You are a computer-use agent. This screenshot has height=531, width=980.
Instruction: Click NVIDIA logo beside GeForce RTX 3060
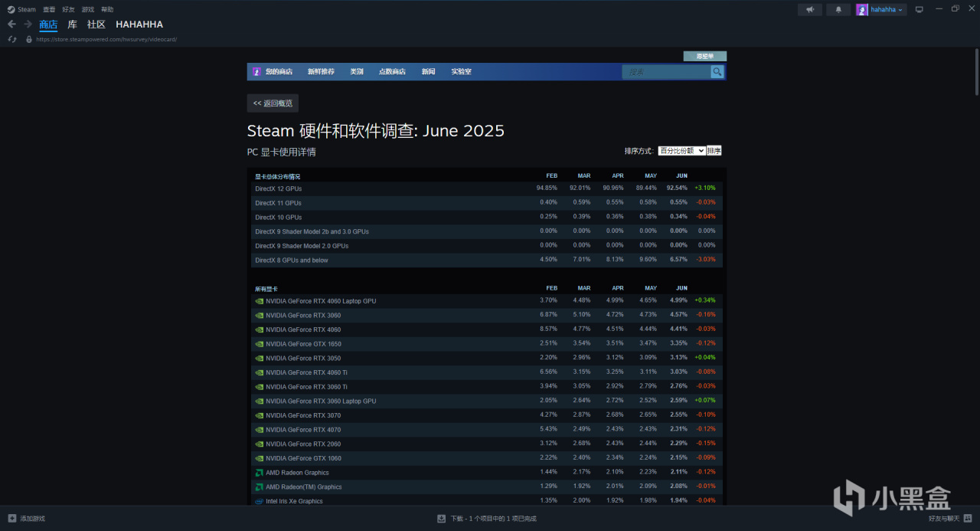click(x=260, y=315)
